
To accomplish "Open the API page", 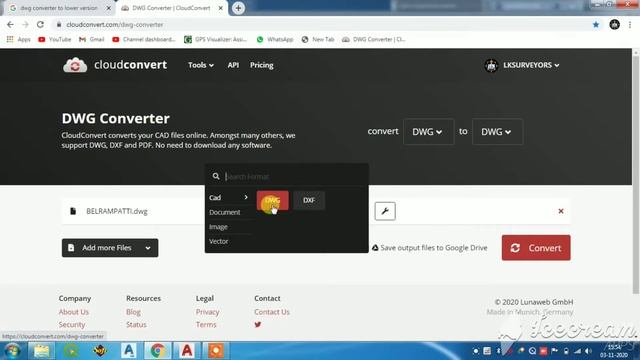I will 233,65.
